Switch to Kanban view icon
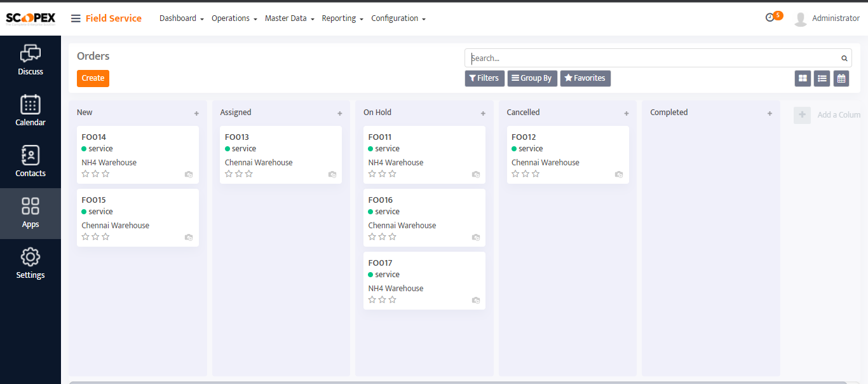868x384 pixels. 803,78
